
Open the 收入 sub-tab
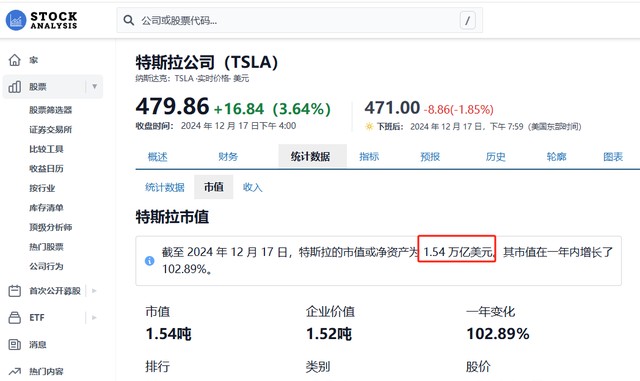(x=253, y=187)
